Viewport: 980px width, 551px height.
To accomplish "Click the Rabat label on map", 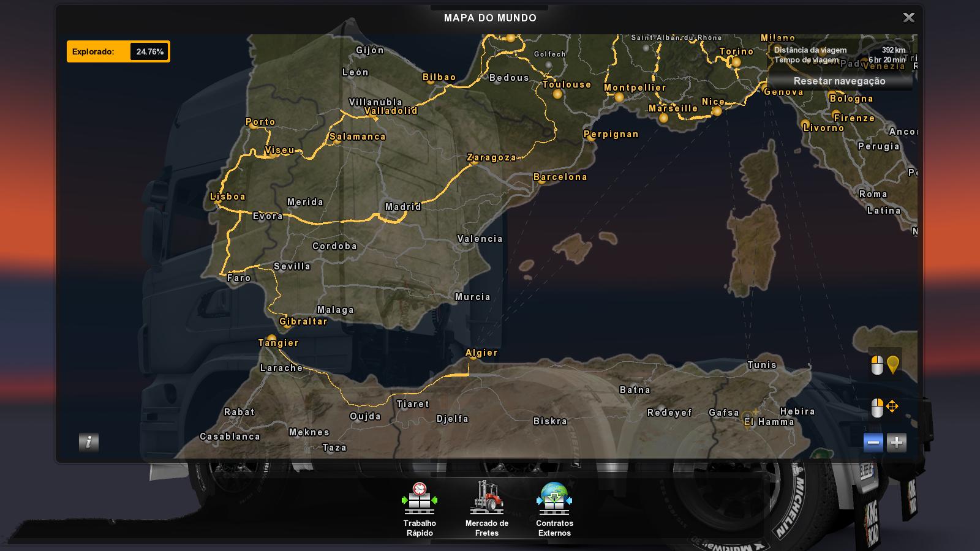I will [239, 412].
